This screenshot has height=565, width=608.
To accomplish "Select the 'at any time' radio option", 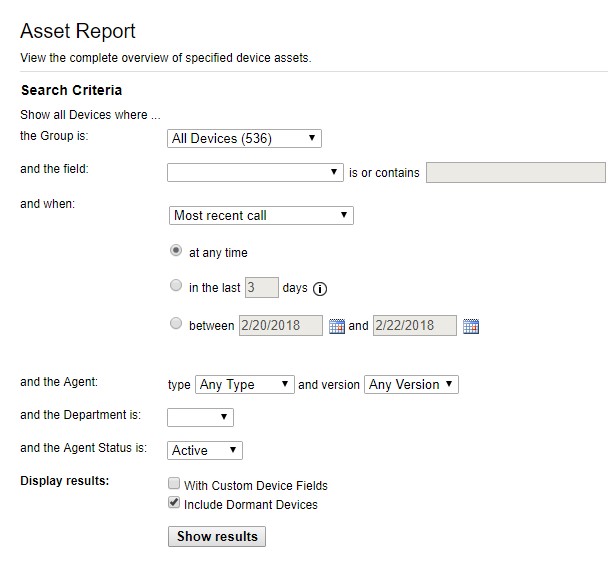I will 177,252.
